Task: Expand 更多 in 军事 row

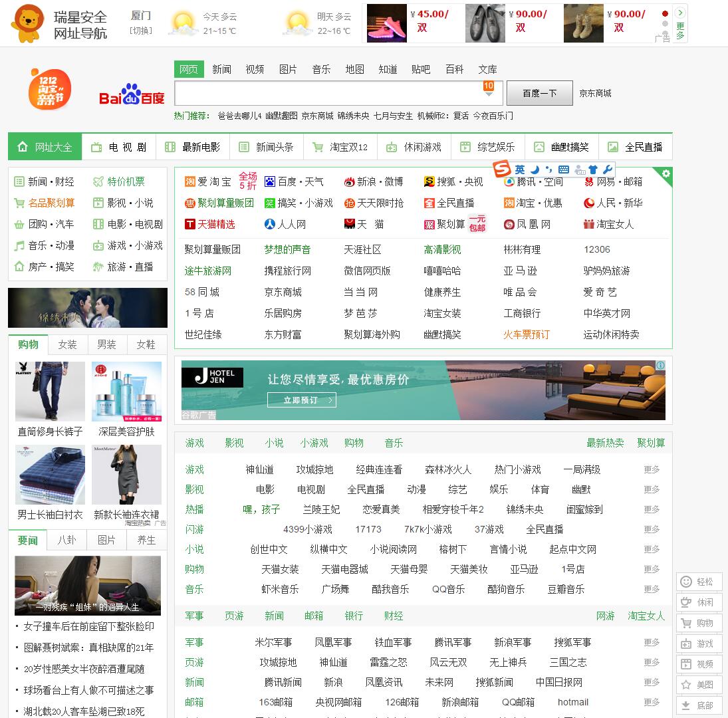Action: coord(652,642)
